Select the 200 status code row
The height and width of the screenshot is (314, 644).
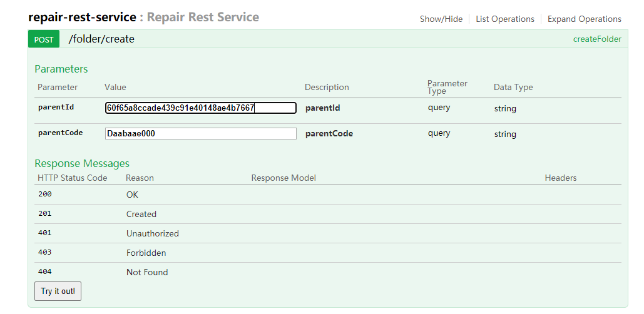pos(45,194)
